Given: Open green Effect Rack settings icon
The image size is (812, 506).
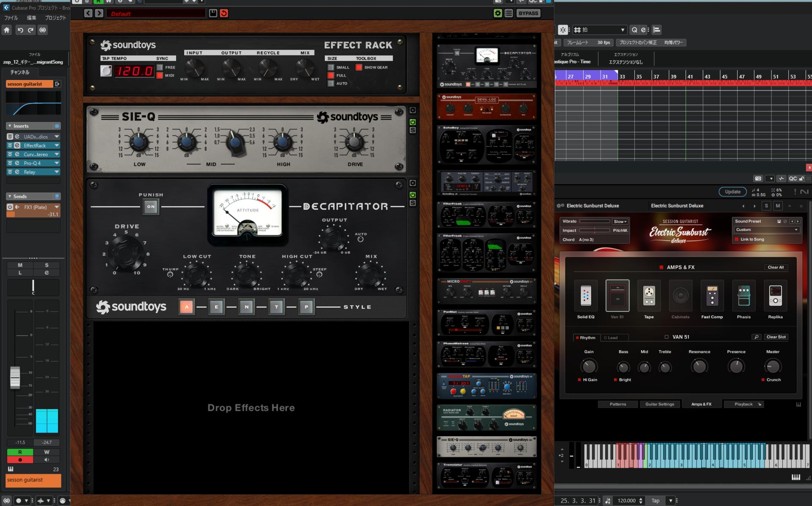Looking at the screenshot, I should [x=498, y=13].
